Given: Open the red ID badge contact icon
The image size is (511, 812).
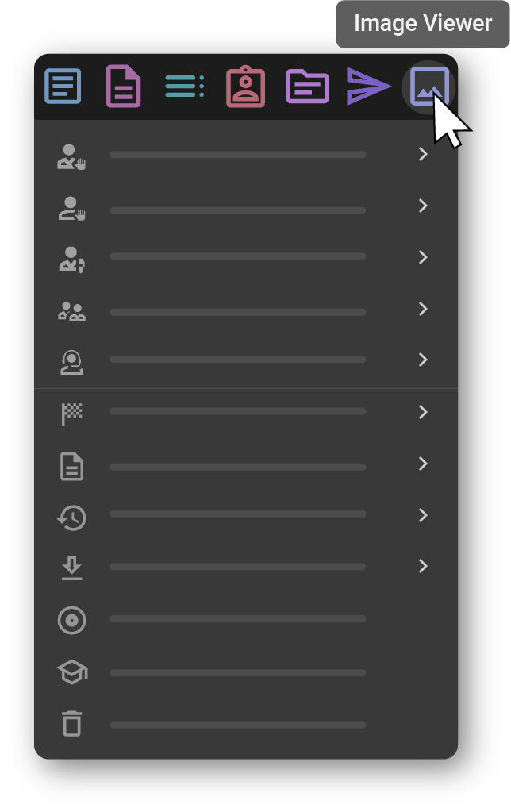Looking at the screenshot, I should [245, 87].
